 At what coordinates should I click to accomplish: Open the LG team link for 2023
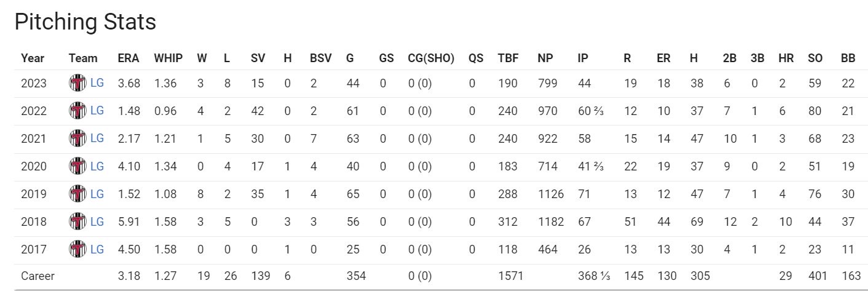(x=97, y=83)
